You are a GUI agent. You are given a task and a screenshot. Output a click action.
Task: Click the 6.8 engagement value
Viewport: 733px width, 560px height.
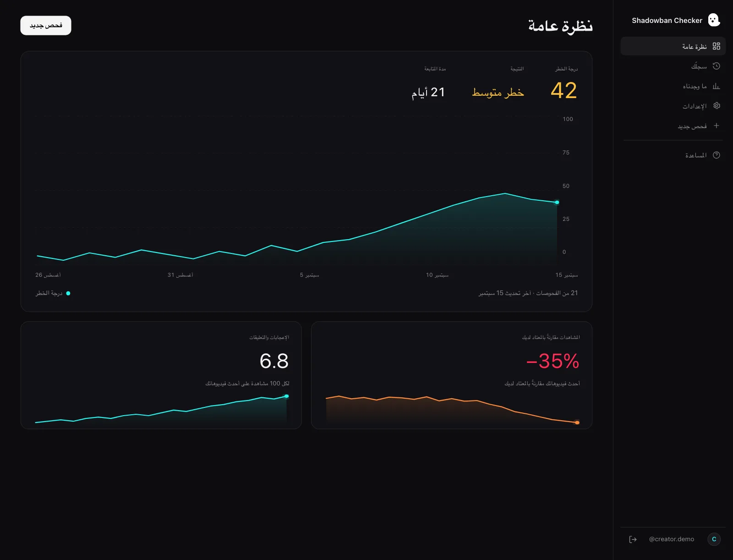(274, 361)
